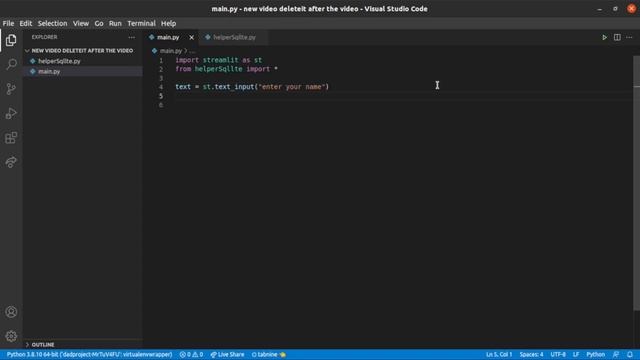This screenshot has height=360, width=640.
Task: Open the View menu
Action: click(81, 23)
